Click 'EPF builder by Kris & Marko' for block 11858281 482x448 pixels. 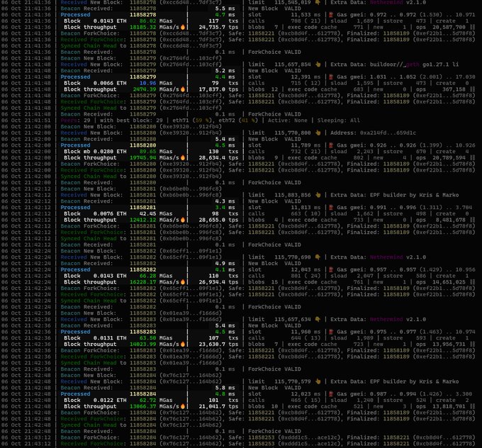[414, 195]
